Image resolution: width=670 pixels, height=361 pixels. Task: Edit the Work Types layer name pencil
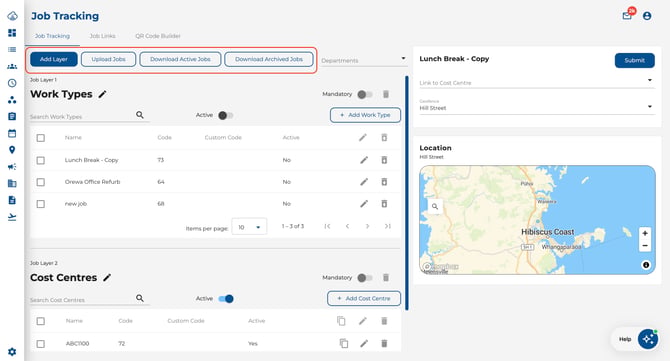pos(102,94)
